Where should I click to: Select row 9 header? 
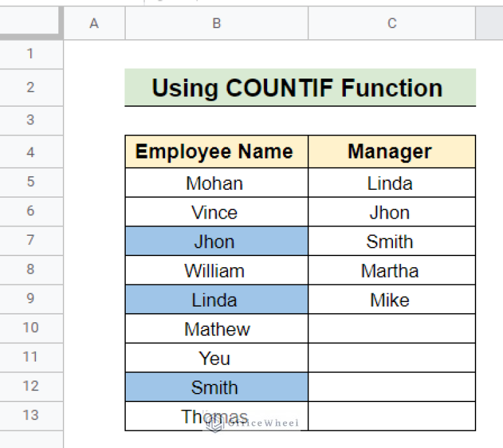coord(31,299)
